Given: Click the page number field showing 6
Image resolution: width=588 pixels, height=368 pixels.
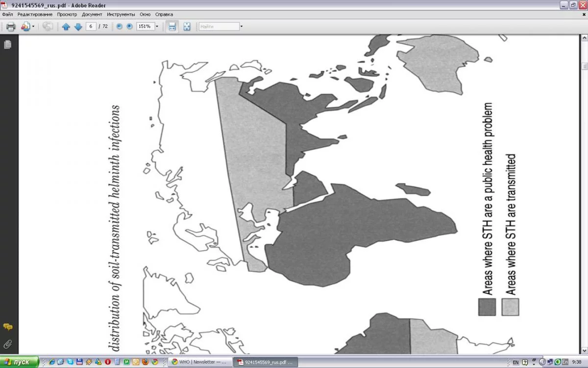Looking at the screenshot, I should click(x=91, y=26).
